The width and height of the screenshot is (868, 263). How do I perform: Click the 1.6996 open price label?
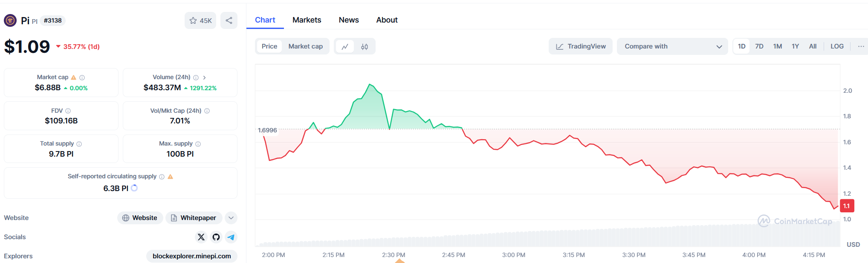pyautogui.click(x=267, y=130)
